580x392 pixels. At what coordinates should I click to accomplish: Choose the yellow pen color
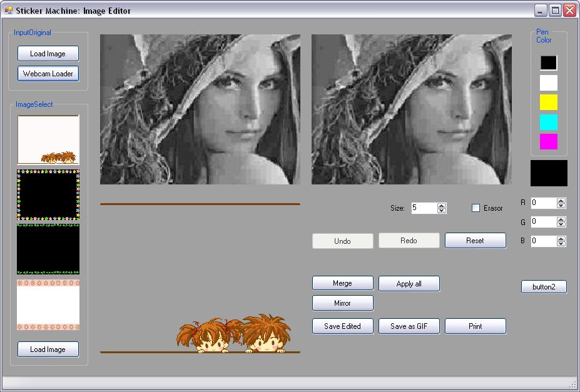(548, 103)
